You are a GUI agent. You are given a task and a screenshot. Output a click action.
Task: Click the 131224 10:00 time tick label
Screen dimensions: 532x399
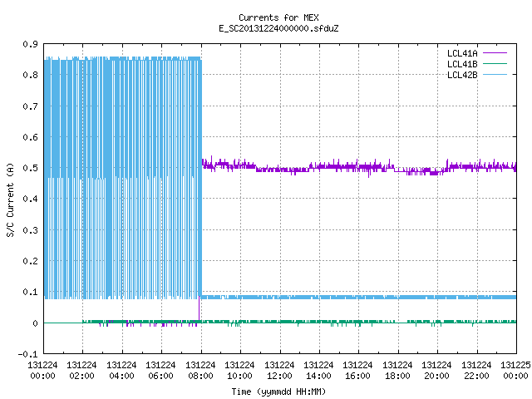239,371
